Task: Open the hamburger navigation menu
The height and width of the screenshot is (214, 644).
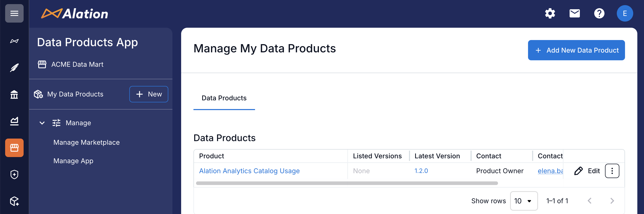Action: coord(14,13)
